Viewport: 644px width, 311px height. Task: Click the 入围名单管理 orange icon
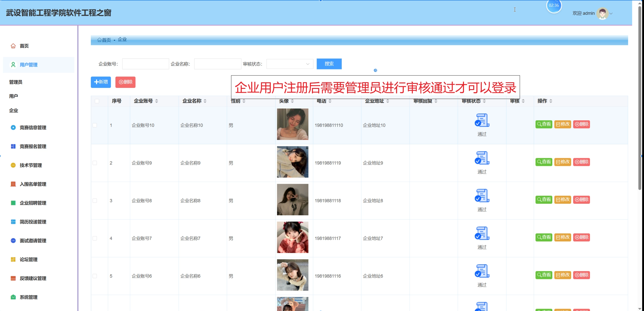click(x=13, y=184)
